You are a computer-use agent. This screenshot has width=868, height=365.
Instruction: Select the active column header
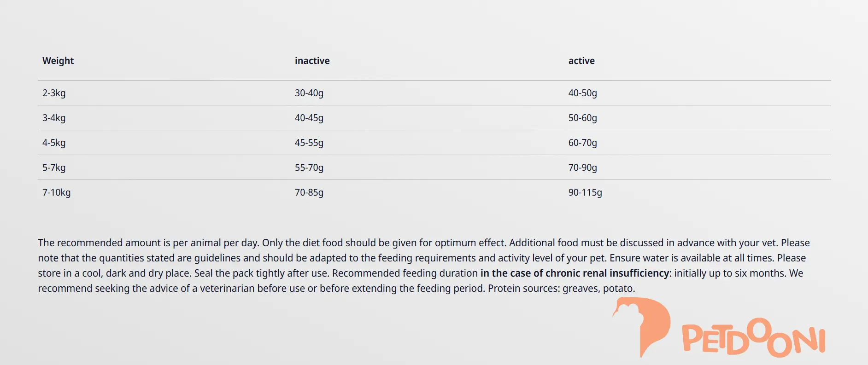[x=581, y=61]
